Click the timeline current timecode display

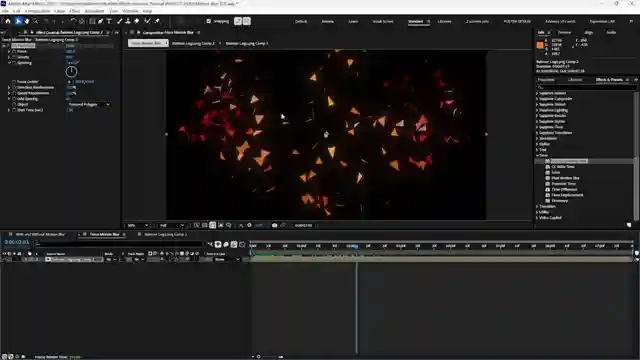17,242
